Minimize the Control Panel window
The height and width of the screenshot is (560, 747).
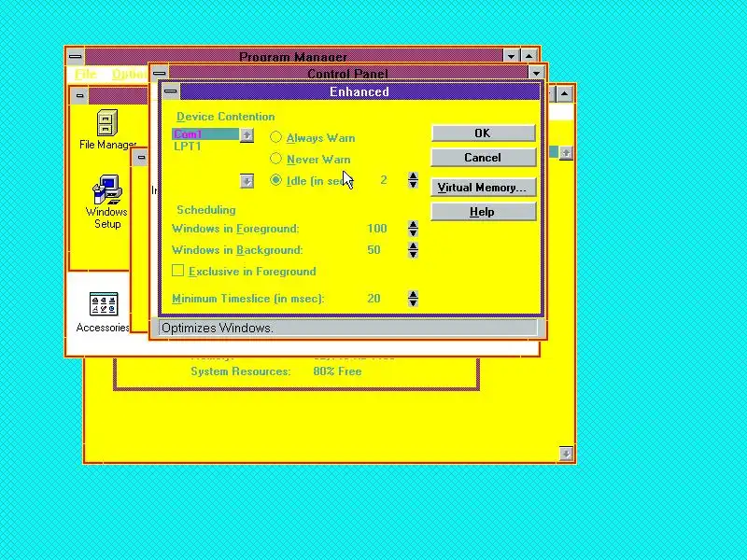[536, 73]
